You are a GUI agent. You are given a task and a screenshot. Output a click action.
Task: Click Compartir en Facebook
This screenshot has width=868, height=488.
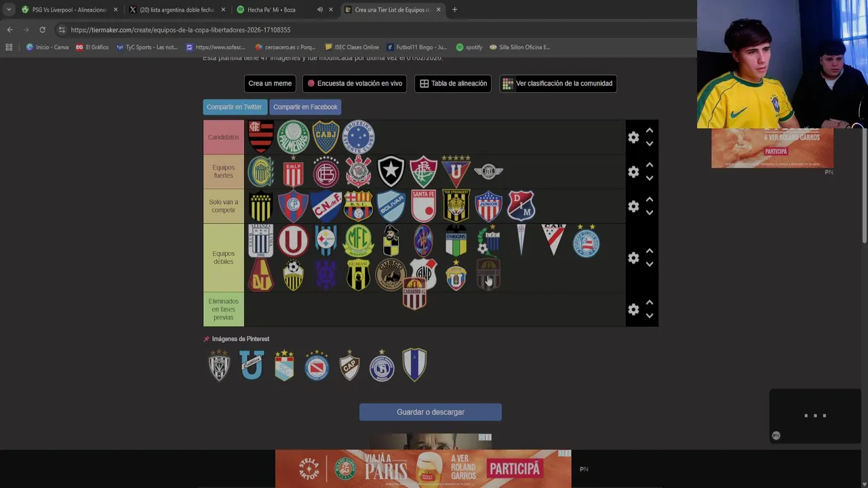305,107
